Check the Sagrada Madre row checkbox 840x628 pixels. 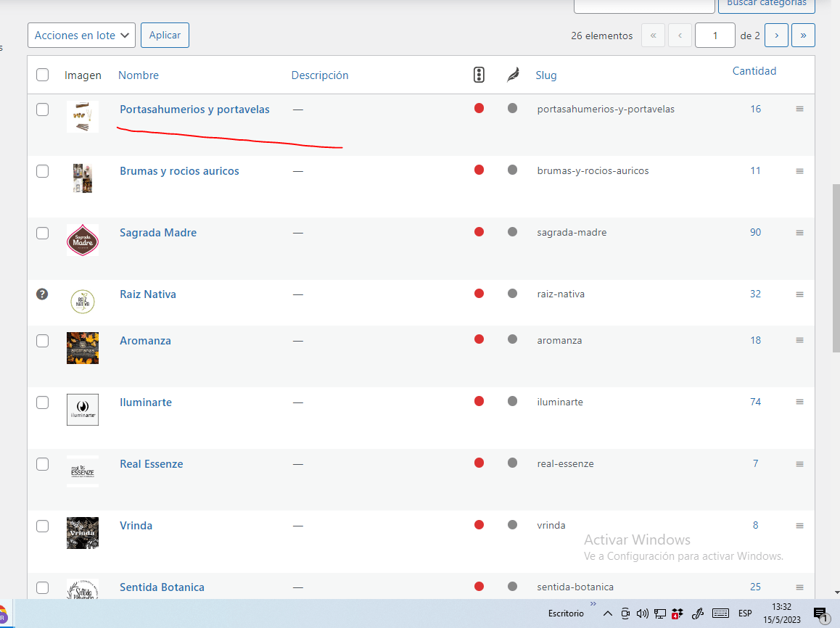coord(42,233)
